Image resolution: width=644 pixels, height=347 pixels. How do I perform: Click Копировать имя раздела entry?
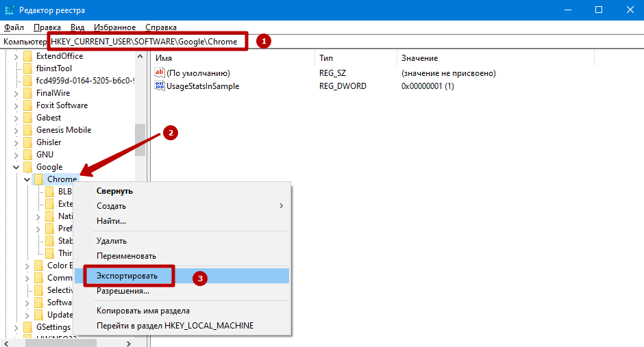click(x=143, y=311)
